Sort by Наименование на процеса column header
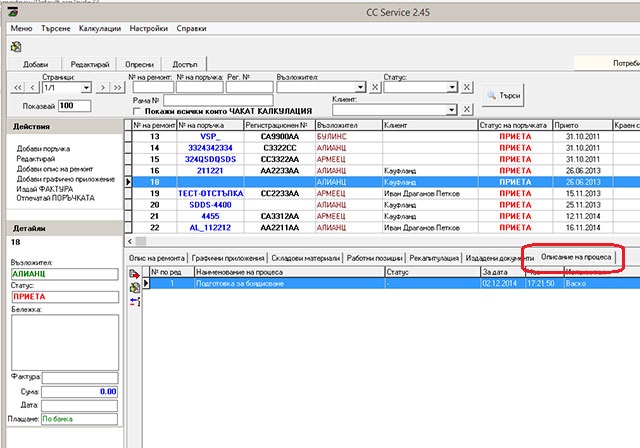The height and width of the screenshot is (448, 640). [289, 272]
